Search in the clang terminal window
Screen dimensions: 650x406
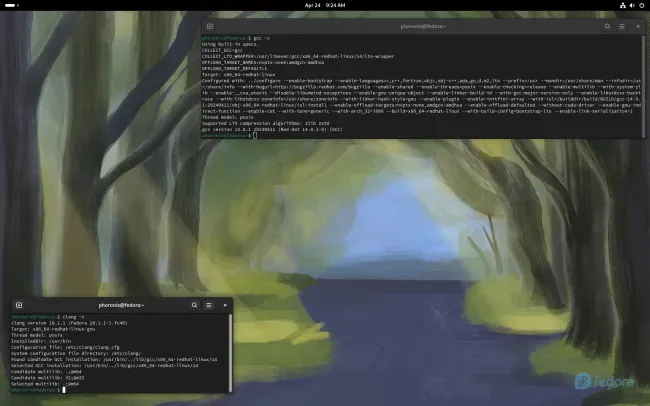(194, 305)
